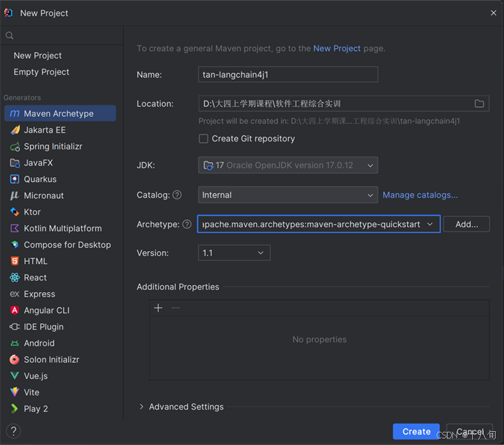Screen dimensions: 504x445
Task: Click the Vite lightning icon
Action: coord(15,392)
